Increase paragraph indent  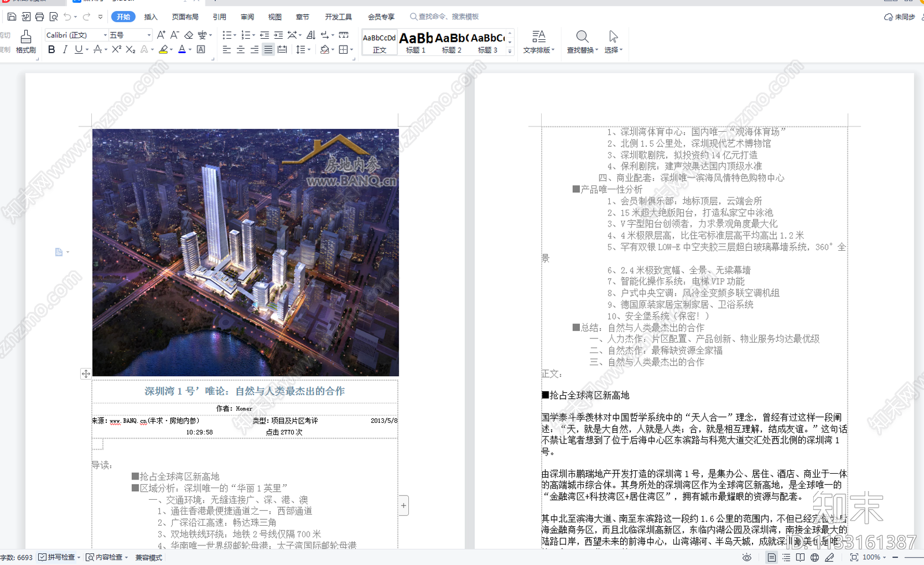278,35
